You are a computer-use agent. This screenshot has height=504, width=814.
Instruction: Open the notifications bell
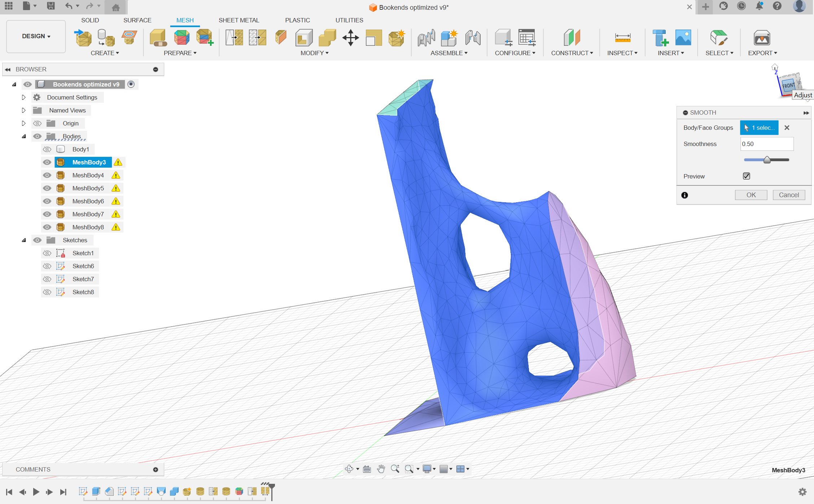[x=759, y=6]
